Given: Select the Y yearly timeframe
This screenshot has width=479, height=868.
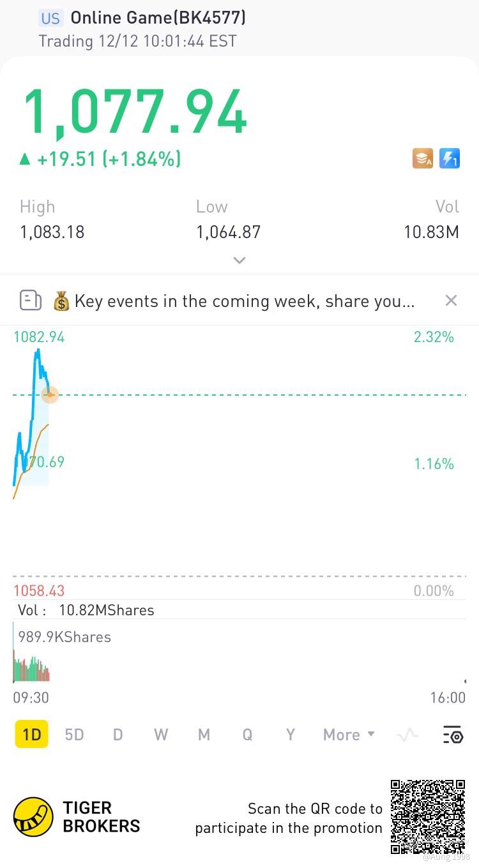Looking at the screenshot, I should coord(291,735).
